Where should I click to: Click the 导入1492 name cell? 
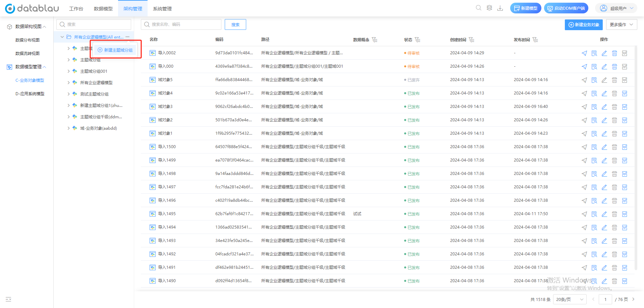point(167,254)
